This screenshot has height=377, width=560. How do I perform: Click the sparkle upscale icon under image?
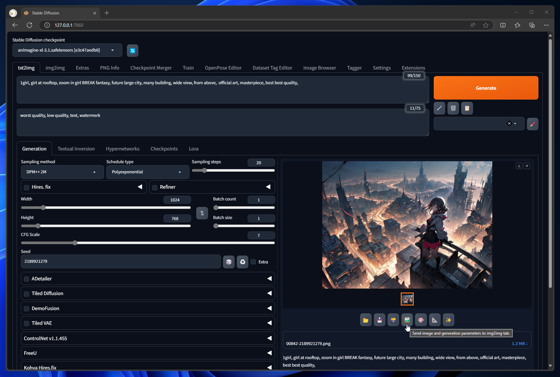coord(448,320)
